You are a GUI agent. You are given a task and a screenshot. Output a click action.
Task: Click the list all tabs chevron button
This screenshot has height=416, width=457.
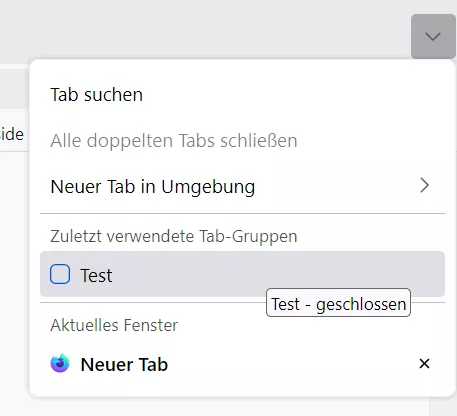433,36
